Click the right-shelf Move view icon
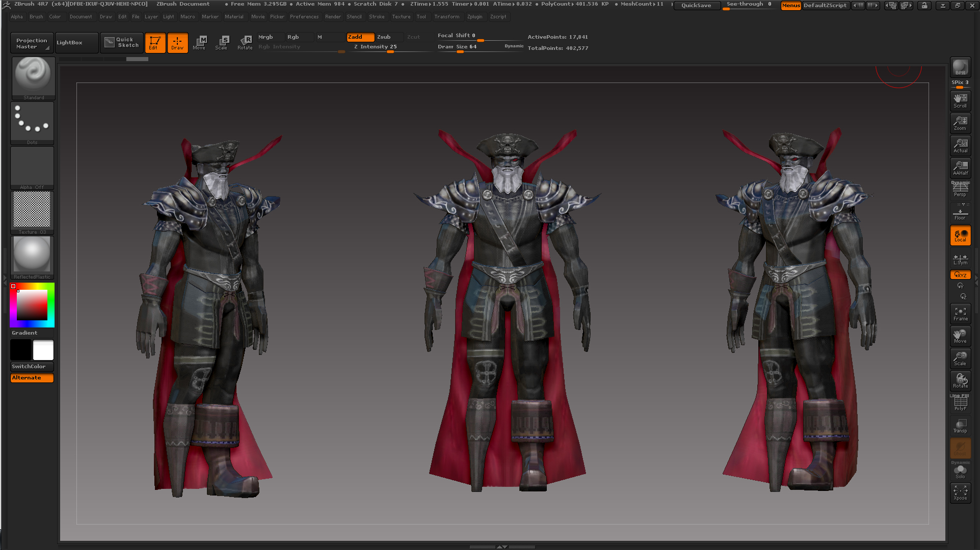The width and height of the screenshot is (980, 550). pos(960,336)
